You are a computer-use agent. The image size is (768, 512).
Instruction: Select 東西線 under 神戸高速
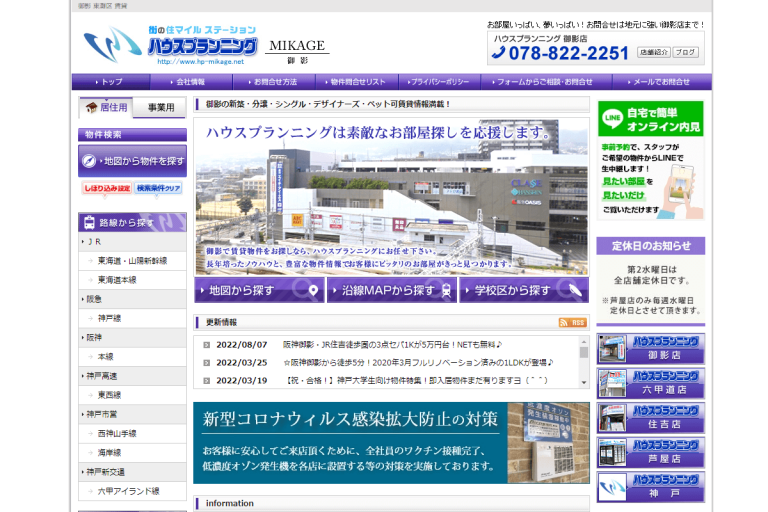[132, 395]
